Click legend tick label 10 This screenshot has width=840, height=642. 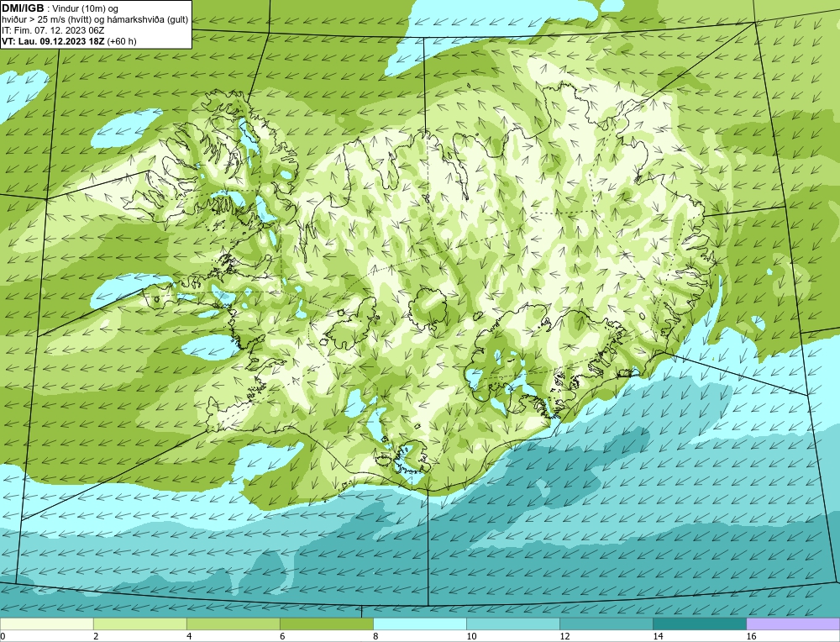(471, 636)
